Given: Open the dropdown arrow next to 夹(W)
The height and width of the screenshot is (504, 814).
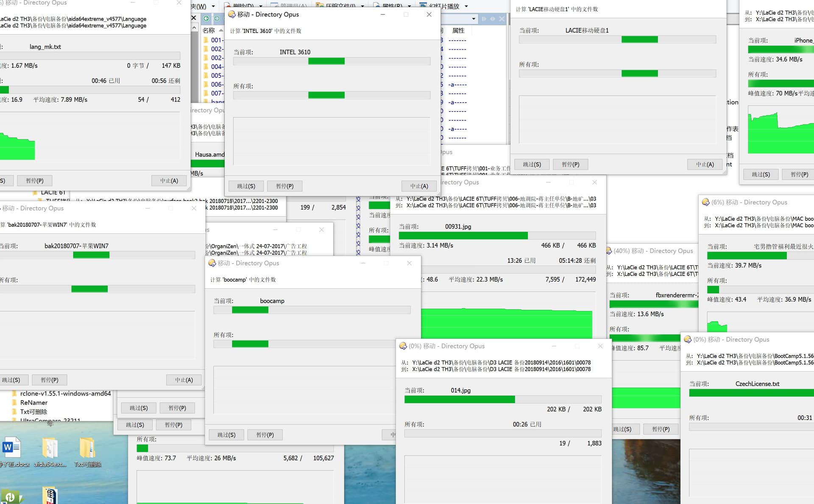Looking at the screenshot, I should 213,6.
